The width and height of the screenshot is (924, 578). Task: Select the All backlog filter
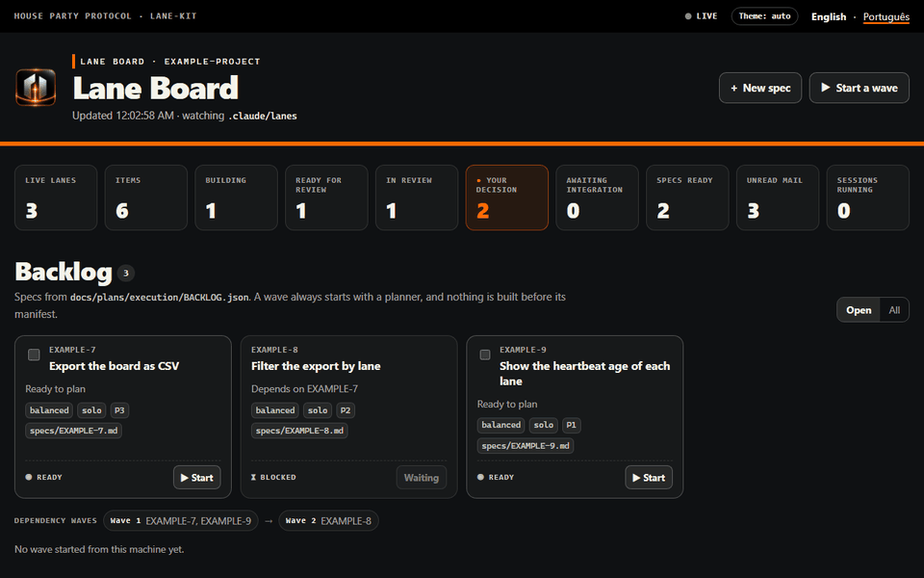pos(894,310)
